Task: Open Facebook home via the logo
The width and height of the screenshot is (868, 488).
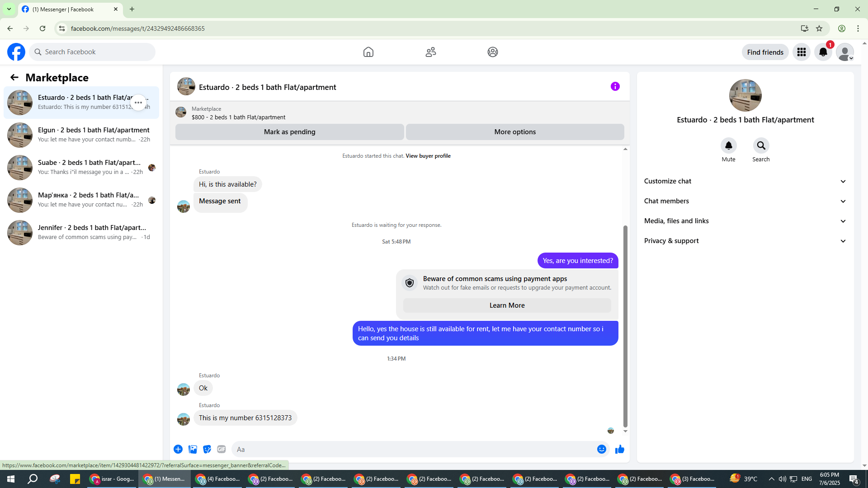Action: (x=16, y=52)
